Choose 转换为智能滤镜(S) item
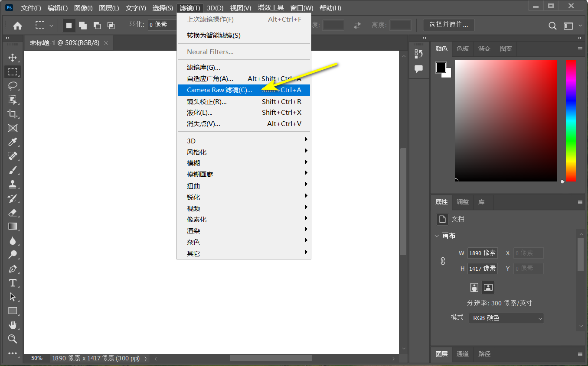This screenshot has width=588, height=366. click(x=244, y=36)
